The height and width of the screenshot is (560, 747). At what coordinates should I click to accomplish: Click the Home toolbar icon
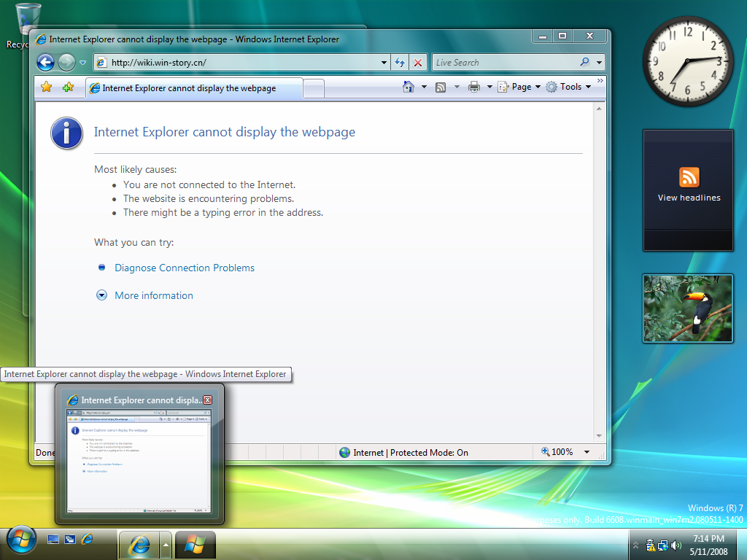(x=409, y=87)
